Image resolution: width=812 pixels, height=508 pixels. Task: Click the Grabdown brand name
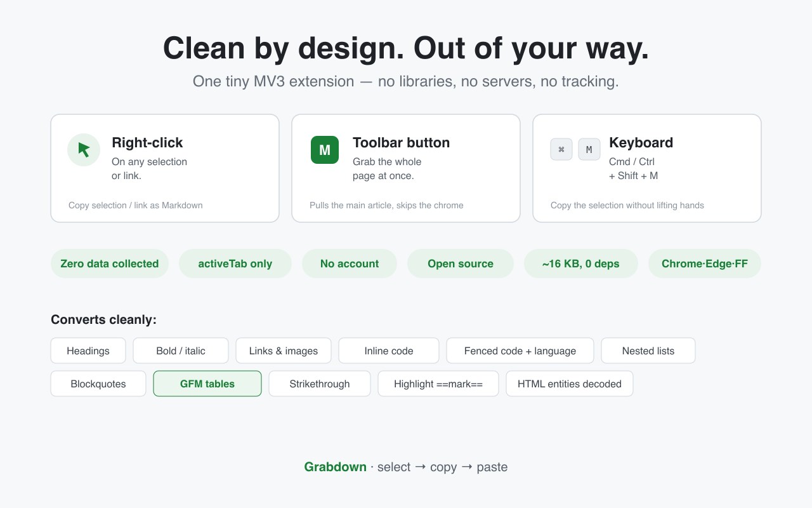pos(336,467)
